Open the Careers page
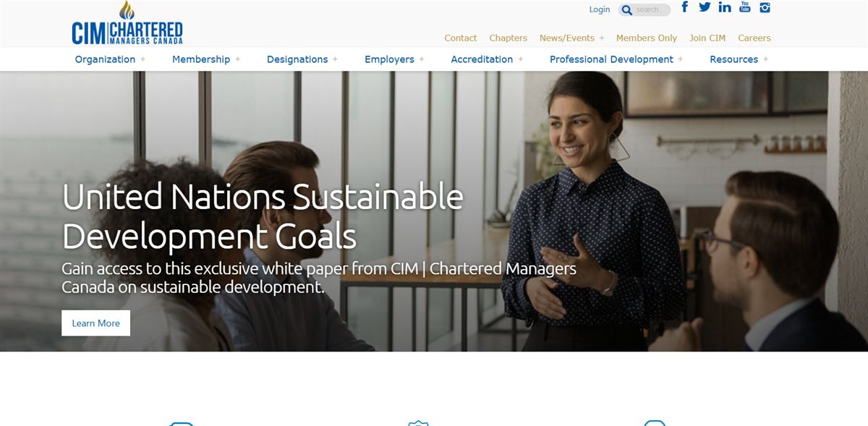Viewport: 868px width, 426px height. pyautogui.click(x=754, y=38)
